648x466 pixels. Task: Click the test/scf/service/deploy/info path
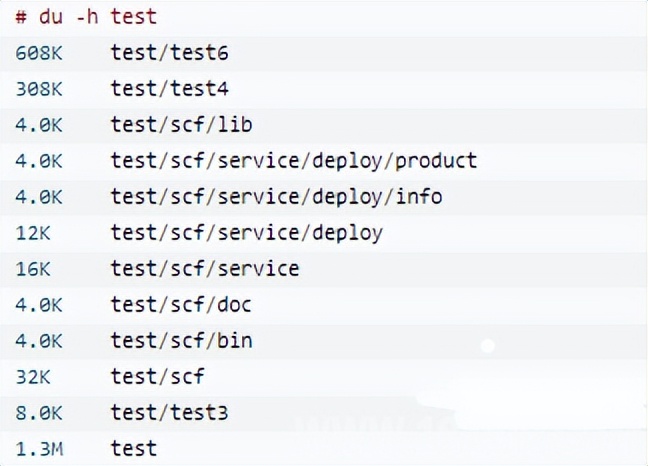(x=276, y=196)
